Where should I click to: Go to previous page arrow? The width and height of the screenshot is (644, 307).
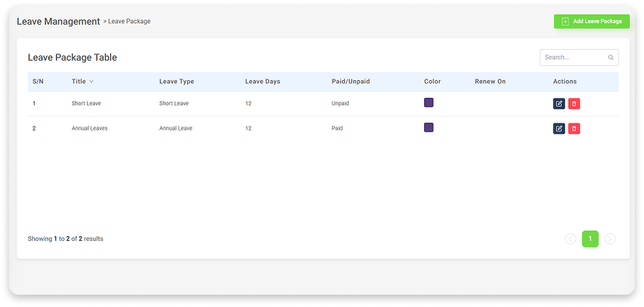[570, 239]
